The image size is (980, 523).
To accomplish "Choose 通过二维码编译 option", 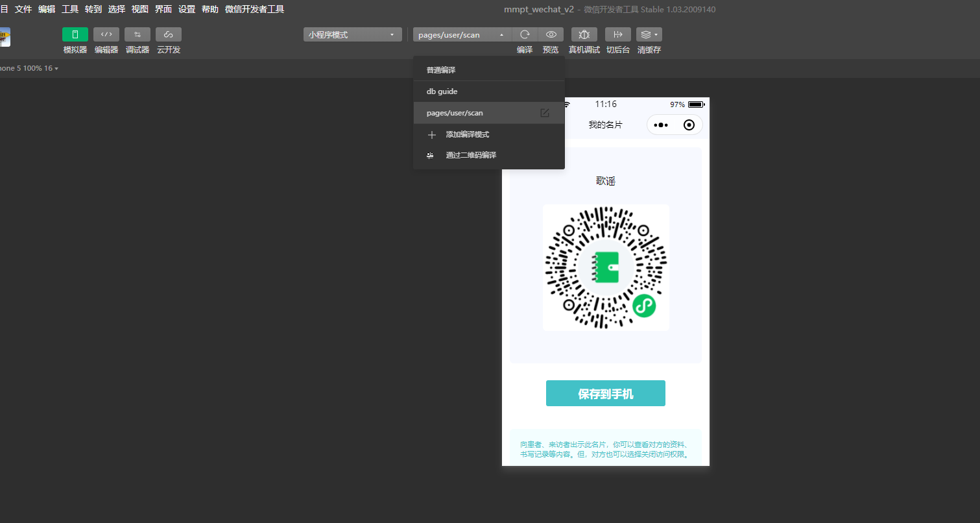I will (x=489, y=155).
